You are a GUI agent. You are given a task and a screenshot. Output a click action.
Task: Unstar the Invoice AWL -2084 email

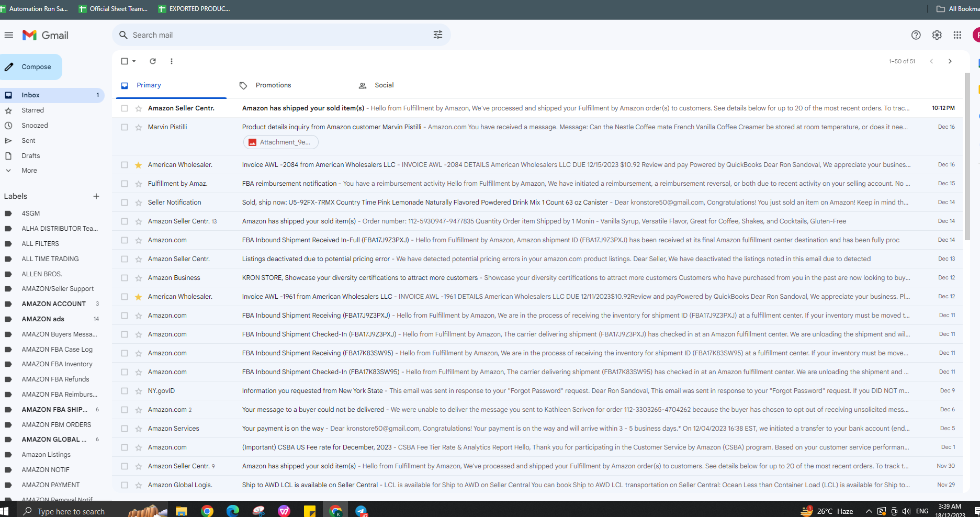click(x=139, y=165)
